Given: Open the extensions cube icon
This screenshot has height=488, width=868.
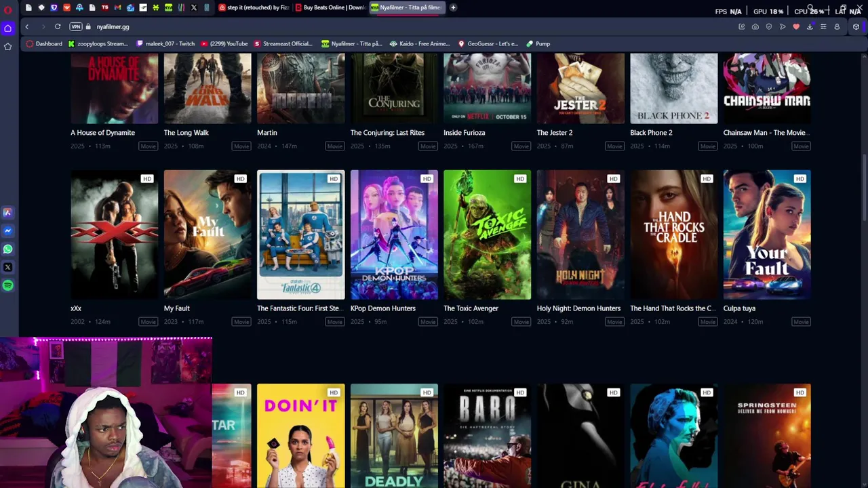Looking at the screenshot, I should (x=856, y=26).
